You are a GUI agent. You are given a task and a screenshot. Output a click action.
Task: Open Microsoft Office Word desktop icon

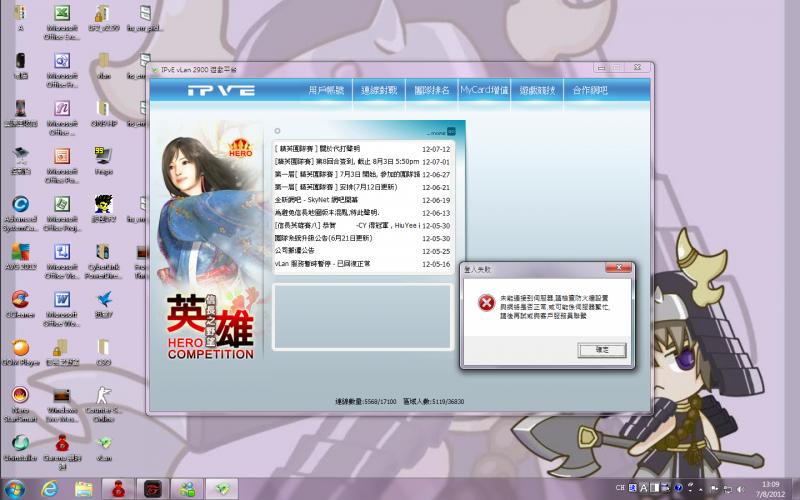click(x=62, y=308)
